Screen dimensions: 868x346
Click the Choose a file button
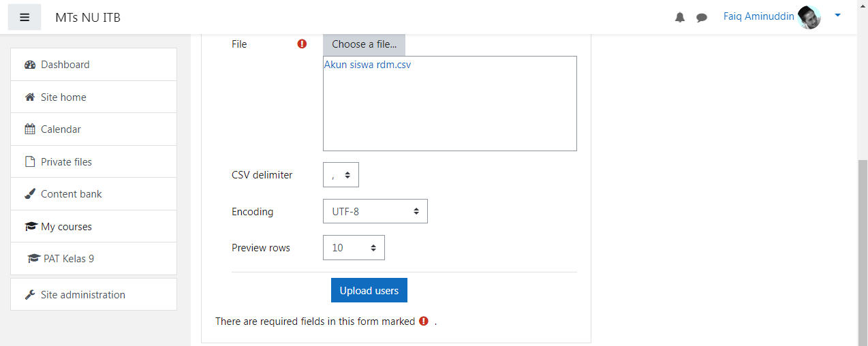(365, 44)
